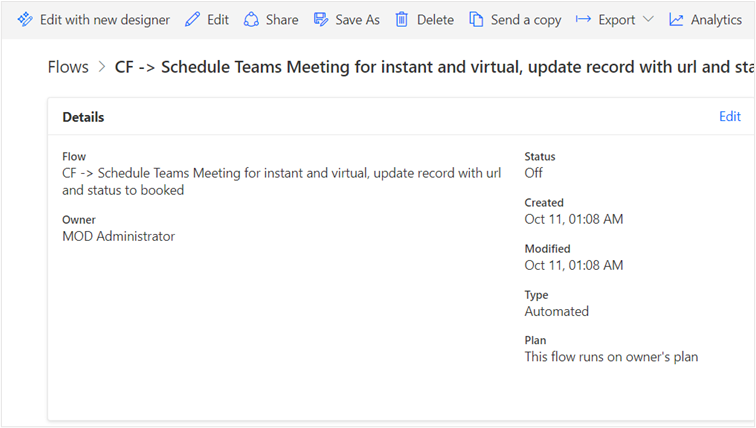Image resolution: width=756 pixels, height=428 pixels.
Task: Go back to Flows via breadcrumb
Action: 67,68
